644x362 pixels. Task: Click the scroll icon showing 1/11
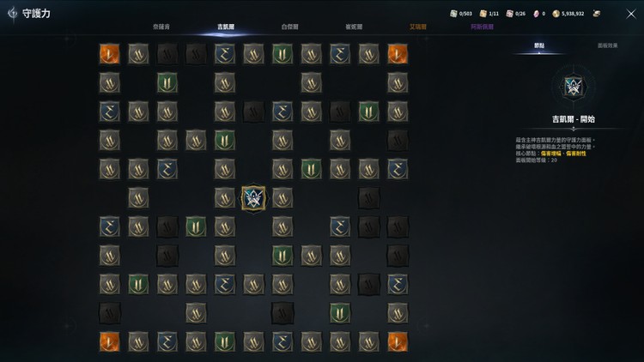483,14
